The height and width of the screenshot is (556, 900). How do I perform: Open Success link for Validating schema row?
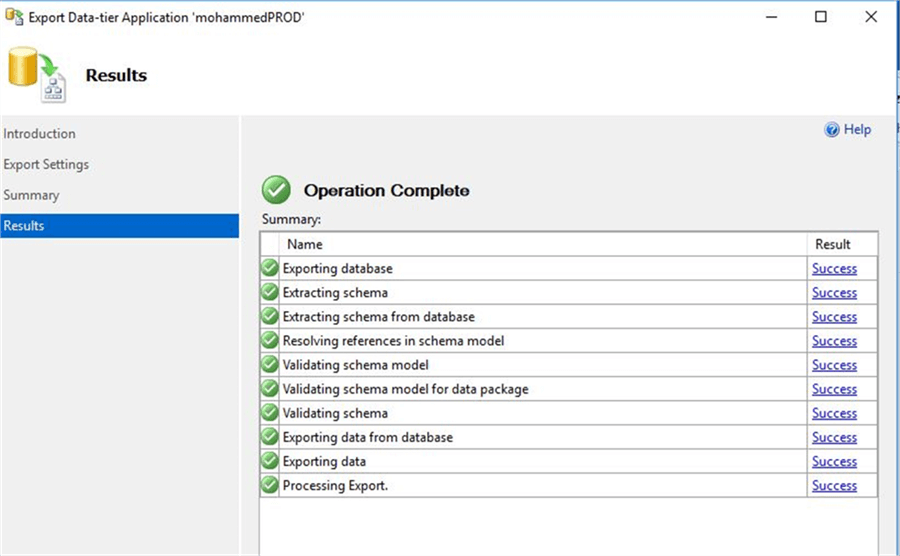834,413
